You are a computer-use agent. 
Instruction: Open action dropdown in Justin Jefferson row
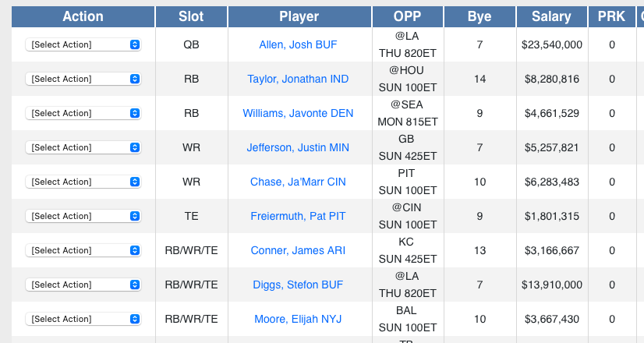(83, 147)
